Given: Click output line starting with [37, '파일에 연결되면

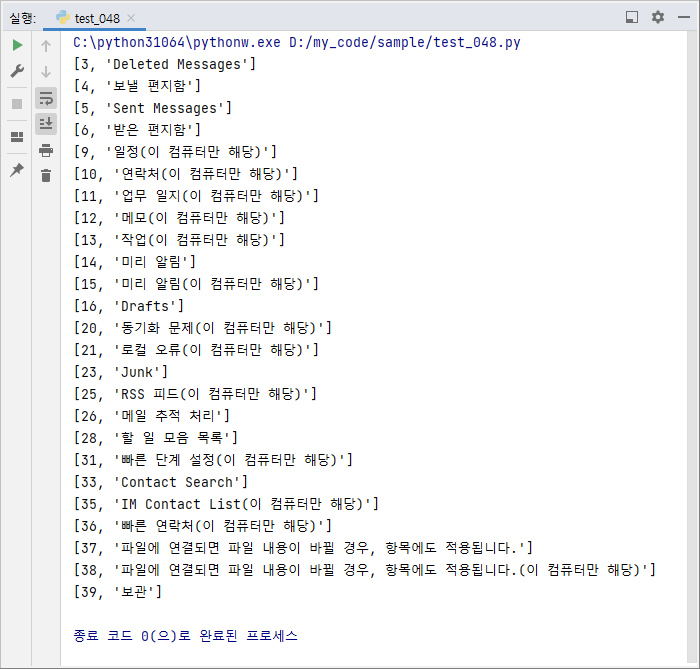Looking at the screenshot, I should tap(303, 548).
